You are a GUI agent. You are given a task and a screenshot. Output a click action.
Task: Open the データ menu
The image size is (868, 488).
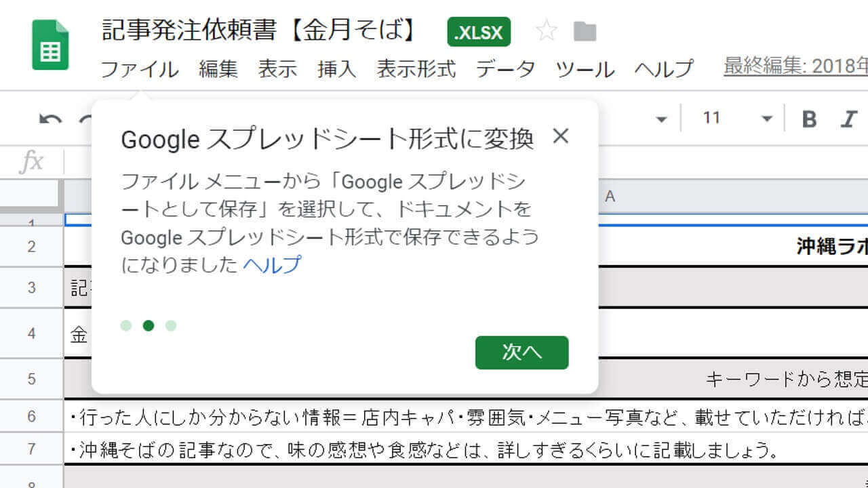click(505, 68)
